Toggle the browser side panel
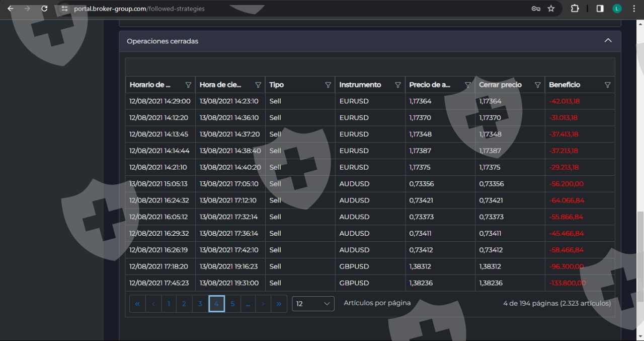This screenshot has height=341, width=644. [x=600, y=9]
